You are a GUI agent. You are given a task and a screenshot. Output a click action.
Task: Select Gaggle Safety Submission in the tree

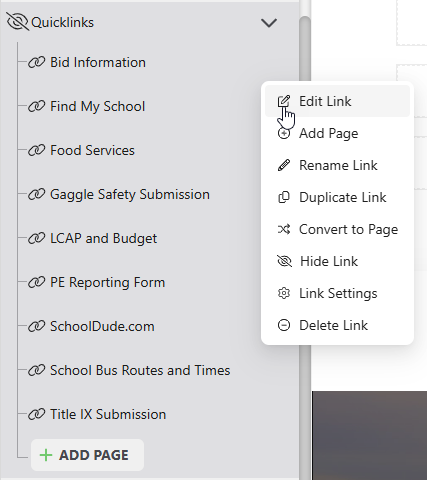point(130,195)
